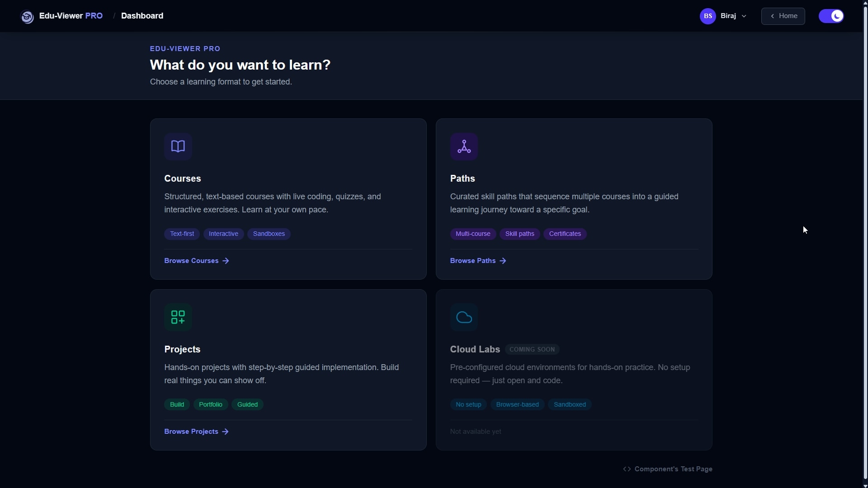The width and height of the screenshot is (868, 488).
Task: Click the Cloud Labs cloud icon
Action: point(464,317)
